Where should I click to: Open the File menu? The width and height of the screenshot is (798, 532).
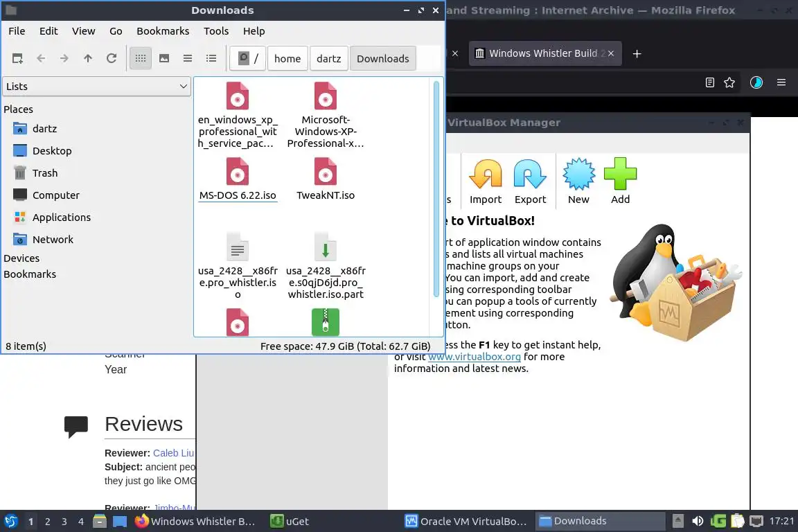(x=17, y=31)
